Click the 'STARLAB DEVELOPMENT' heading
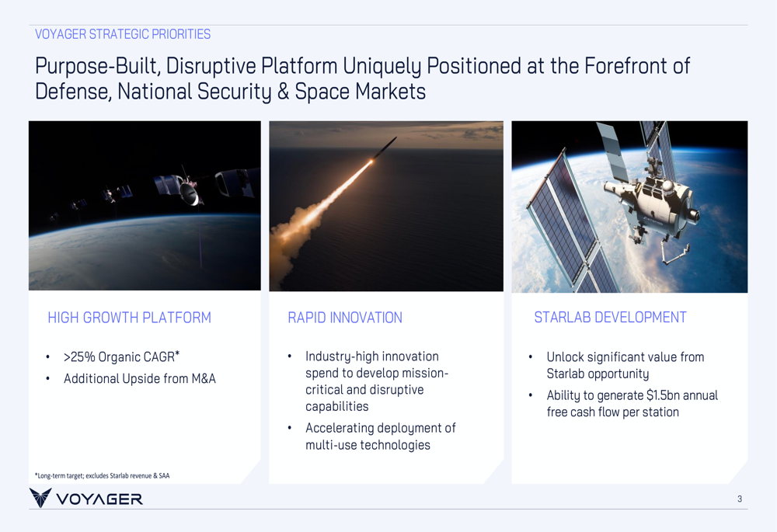 coord(610,317)
